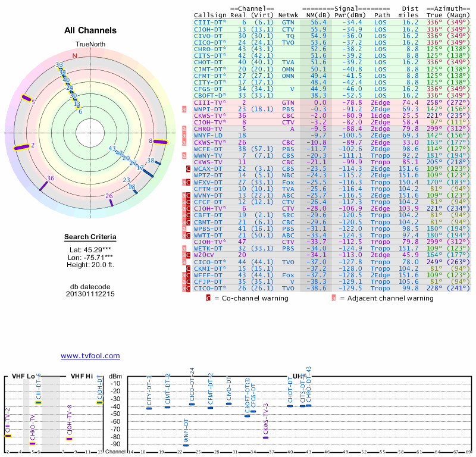Click the distance value 74.4 for CIII-TV
Viewport: 476px width, 457px height.
(x=411, y=102)
